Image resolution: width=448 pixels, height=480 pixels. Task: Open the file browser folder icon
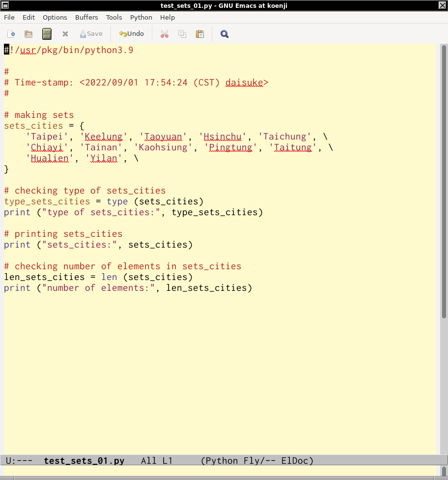[28, 34]
